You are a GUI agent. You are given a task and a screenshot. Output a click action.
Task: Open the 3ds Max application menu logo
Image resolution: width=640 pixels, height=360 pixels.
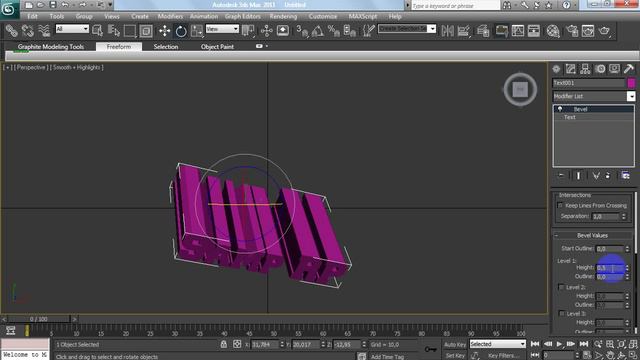9,9
